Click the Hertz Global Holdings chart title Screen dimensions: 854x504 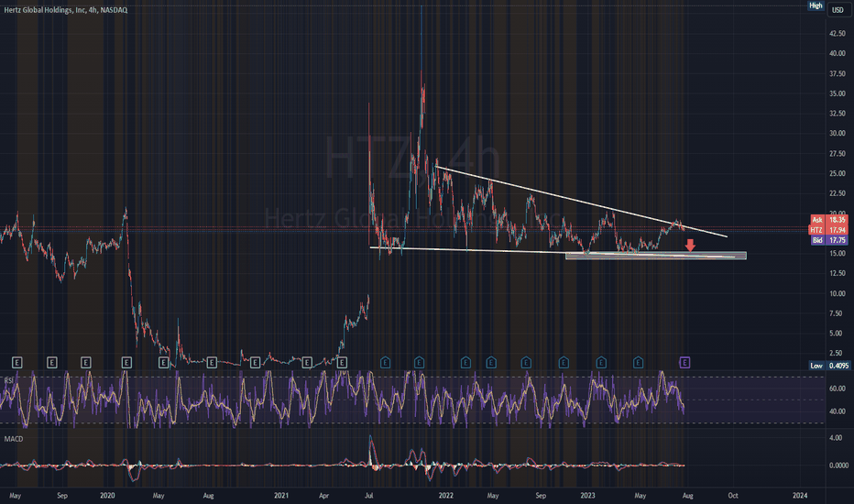(x=65, y=10)
